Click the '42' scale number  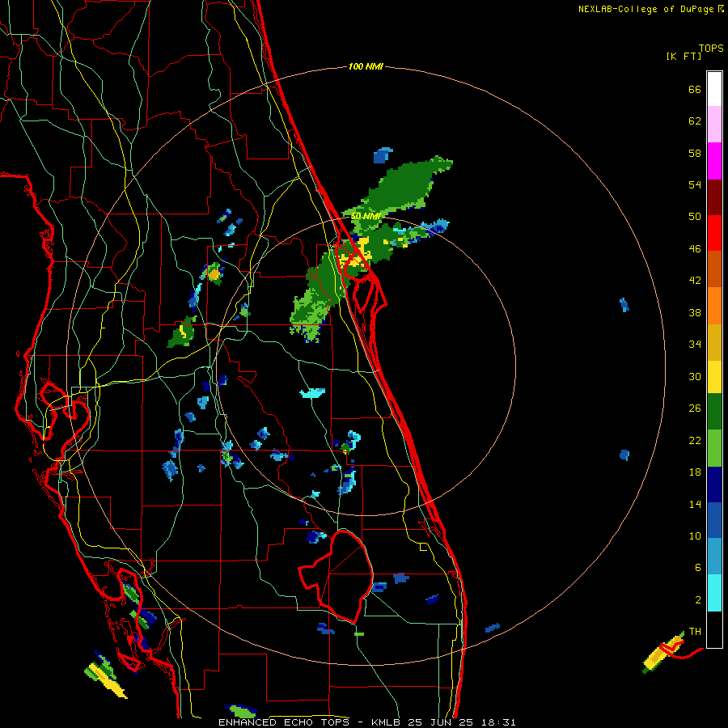pos(695,281)
